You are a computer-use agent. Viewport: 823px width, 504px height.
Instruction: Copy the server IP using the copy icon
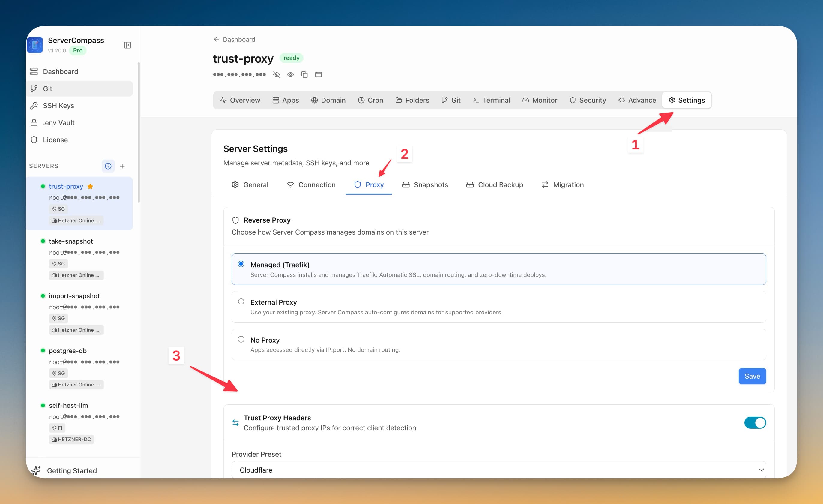coord(304,74)
